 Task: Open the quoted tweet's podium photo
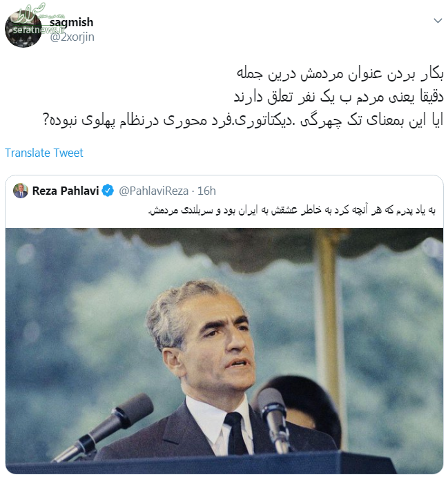point(224,351)
